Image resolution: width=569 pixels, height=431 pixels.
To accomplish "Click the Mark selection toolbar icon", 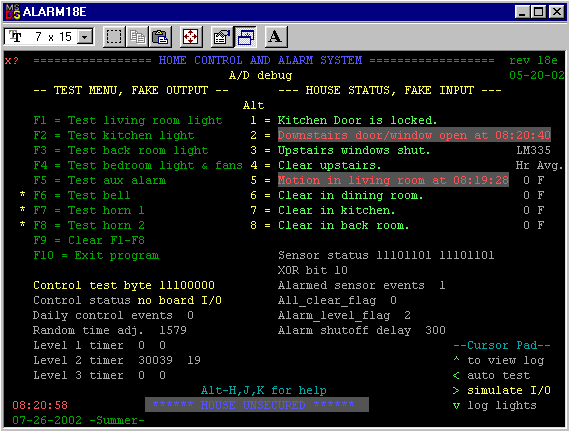I will (x=114, y=37).
